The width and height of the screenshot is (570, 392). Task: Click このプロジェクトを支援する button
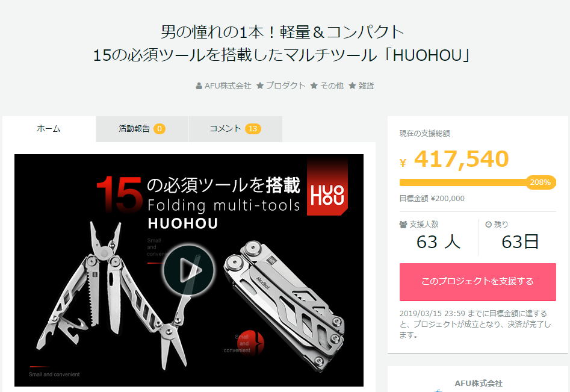[478, 282]
